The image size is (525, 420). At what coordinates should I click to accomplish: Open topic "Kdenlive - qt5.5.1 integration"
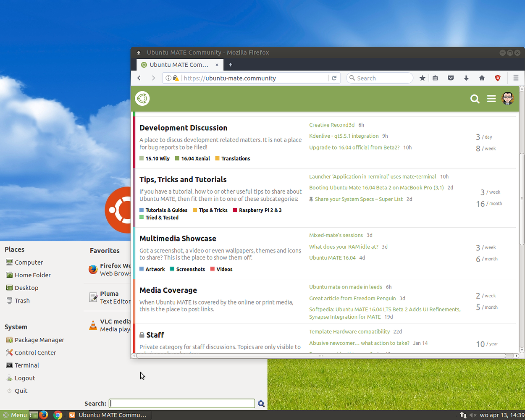point(344,136)
